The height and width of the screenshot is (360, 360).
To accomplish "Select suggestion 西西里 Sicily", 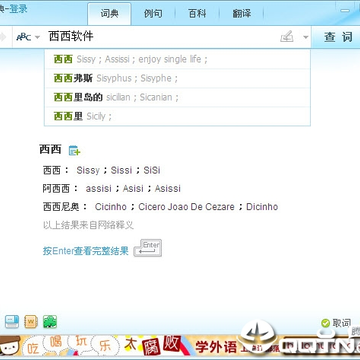I will coord(177,116).
